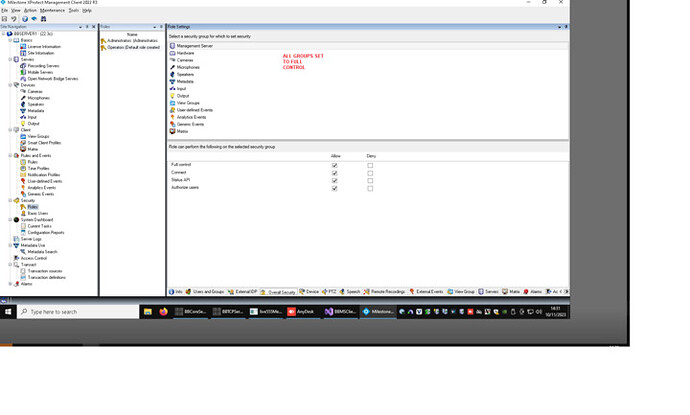This screenshot has width=690, height=415.
Task: Open the File menu
Action: [x=4, y=10]
